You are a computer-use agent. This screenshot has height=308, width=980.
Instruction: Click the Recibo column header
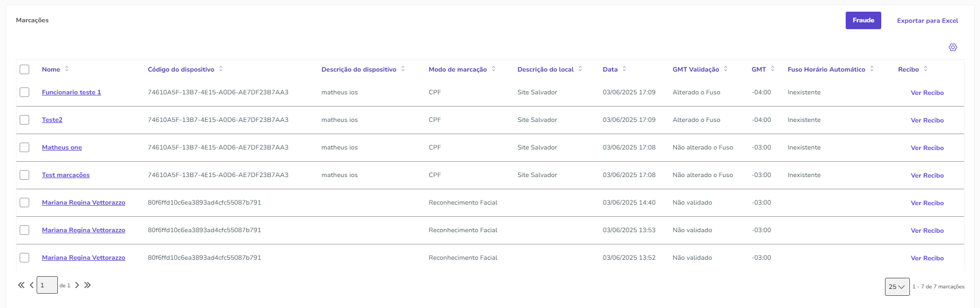coord(908,69)
